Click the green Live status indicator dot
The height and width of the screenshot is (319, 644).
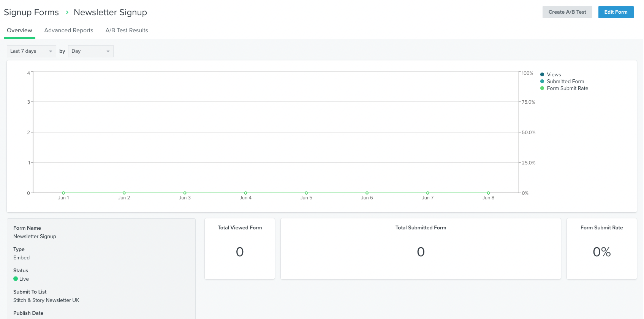(x=16, y=279)
